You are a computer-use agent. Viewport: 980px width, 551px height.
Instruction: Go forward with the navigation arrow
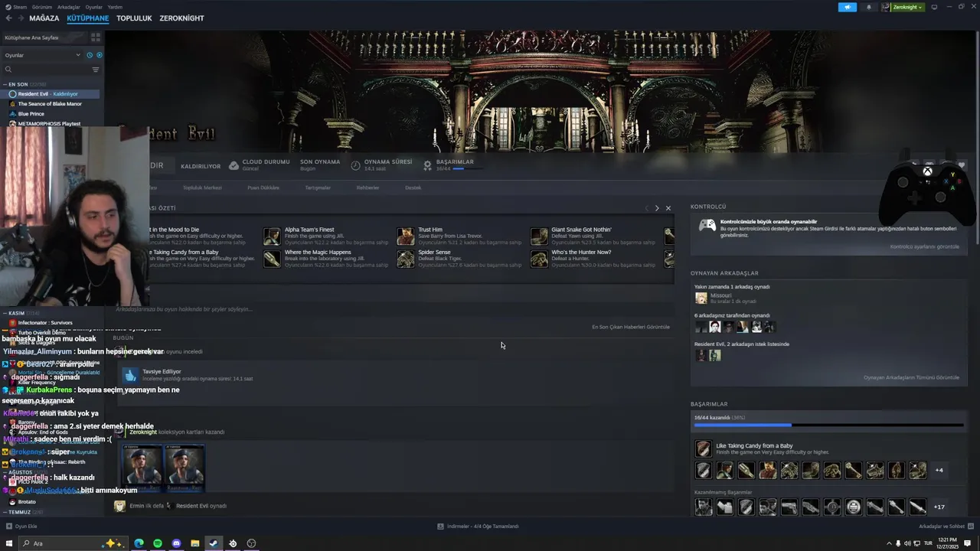pos(21,18)
